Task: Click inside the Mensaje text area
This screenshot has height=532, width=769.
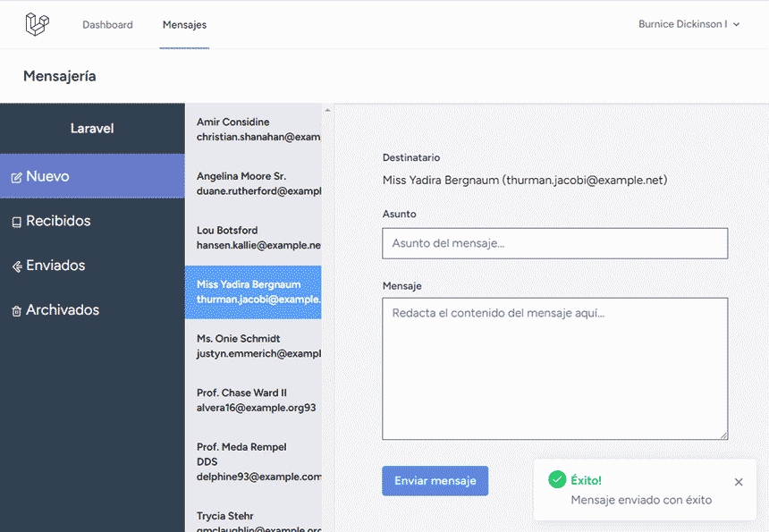Action: pos(554,368)
